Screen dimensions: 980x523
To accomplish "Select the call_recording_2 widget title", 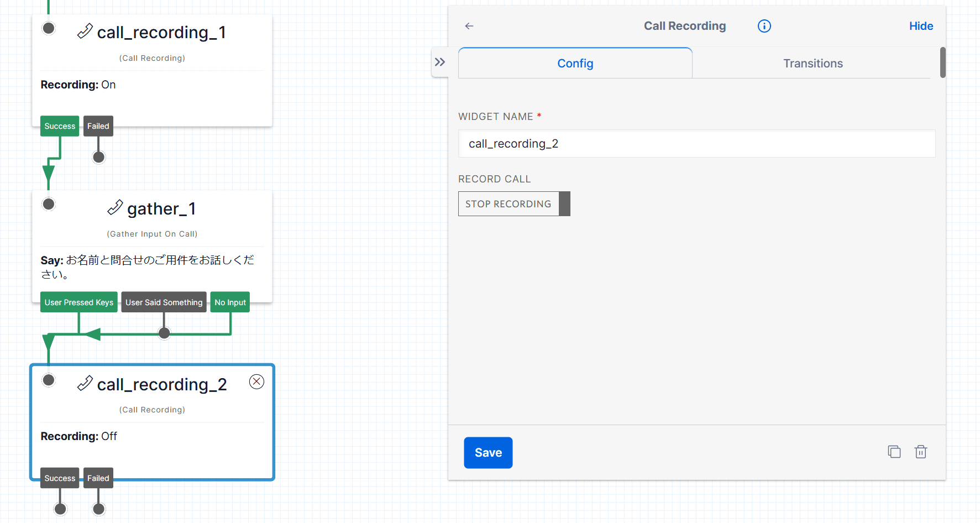I will tap(162, 384).
